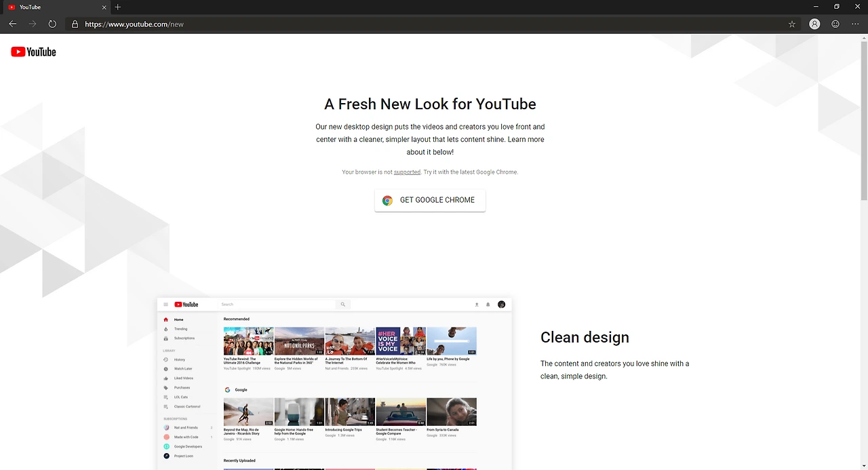Click the browser forward arrow

tap(33, 24)
